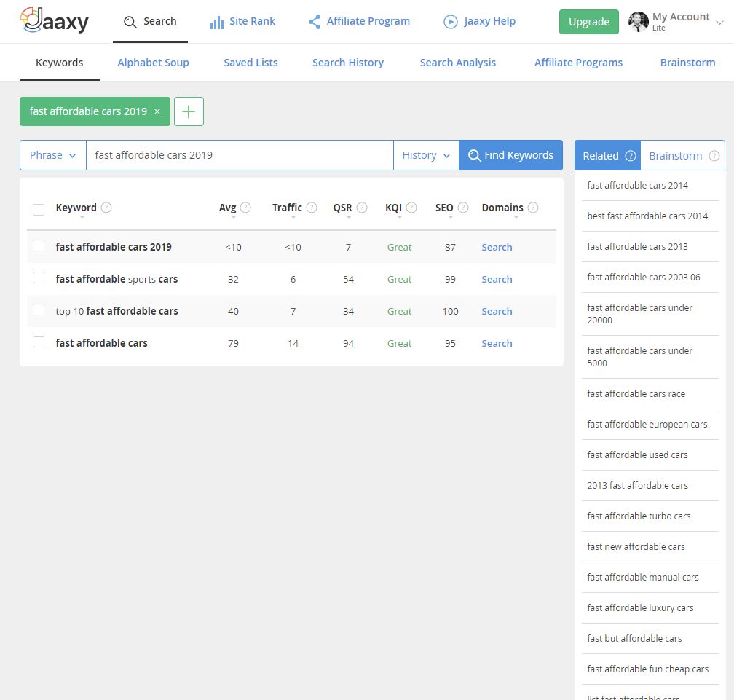
Task: Click related keyword 'fast affordable cars 2013'
Action: coord(637,246)
